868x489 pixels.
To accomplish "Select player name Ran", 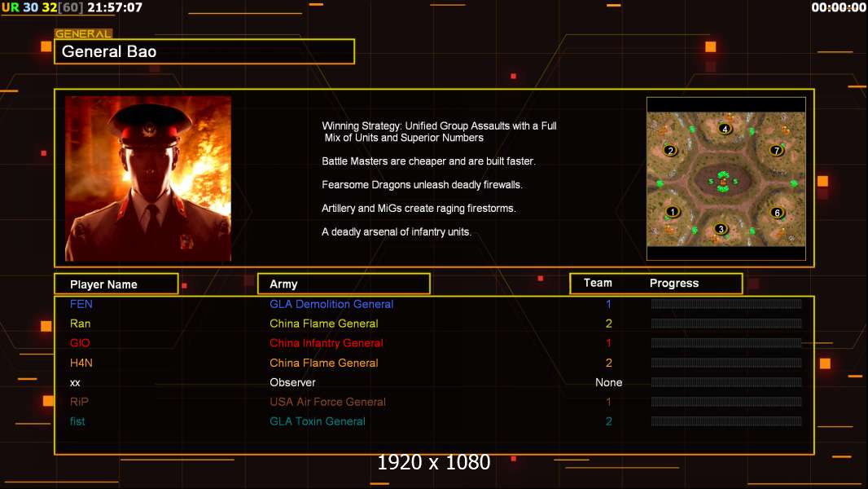I will tap(80, 324).
